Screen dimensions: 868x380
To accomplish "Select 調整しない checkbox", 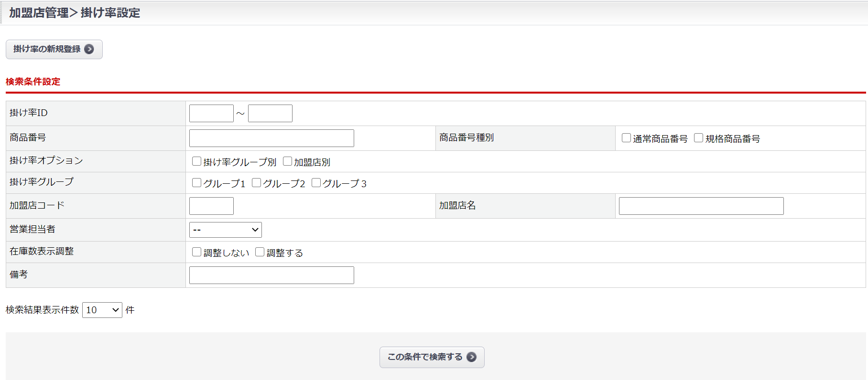I will tap(196, 252).
